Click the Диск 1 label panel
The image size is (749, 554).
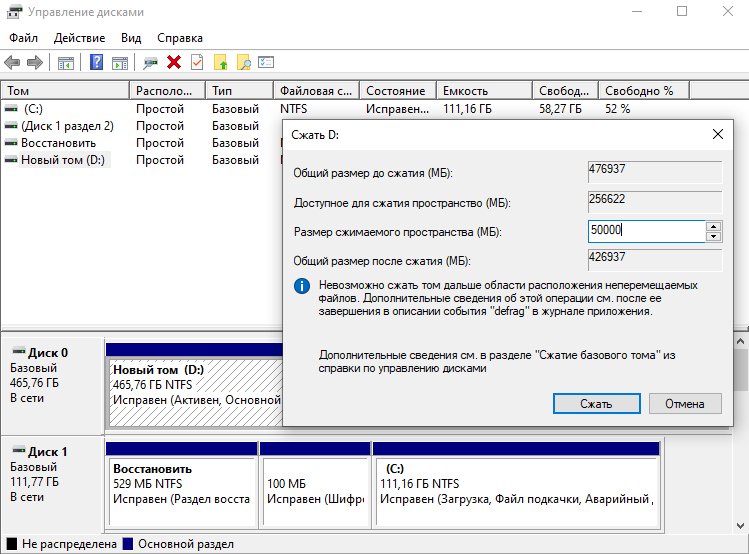[x=53, y=483]
